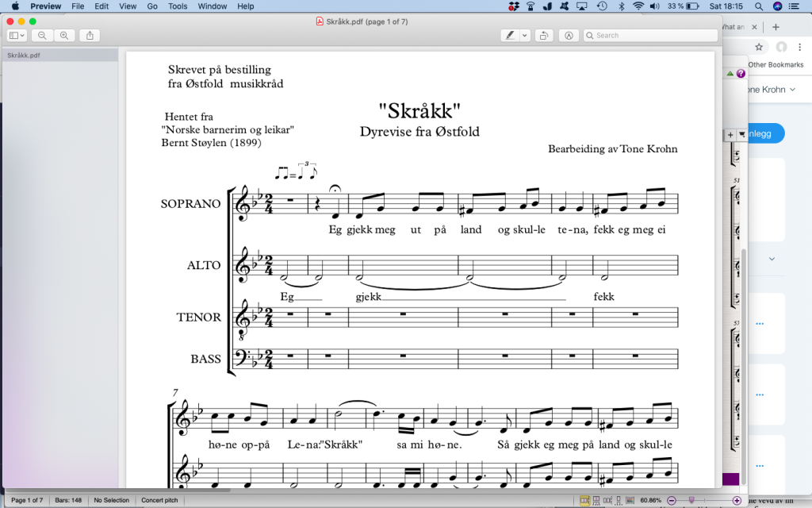Show the Markup toolbar

568,36
